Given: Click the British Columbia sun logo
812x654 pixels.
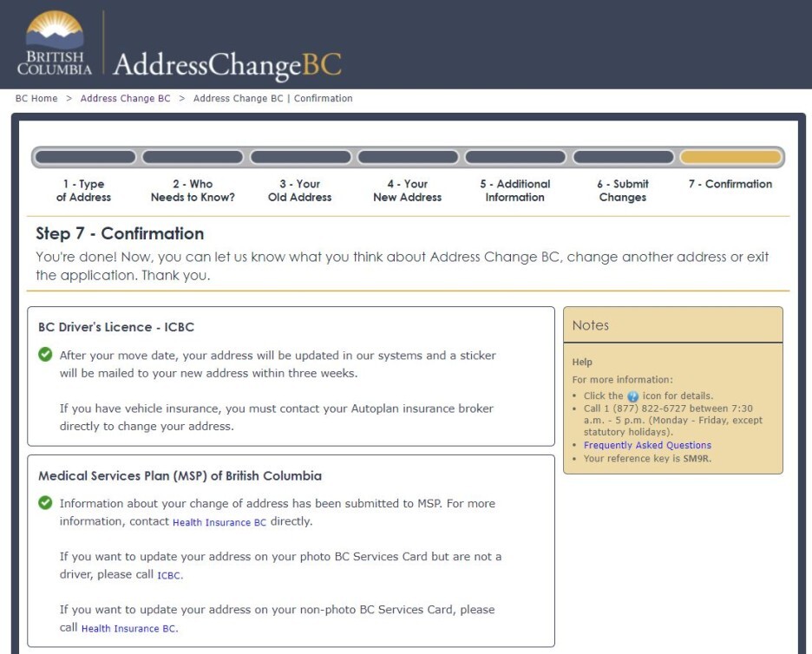Looking at the screenshot, I should [55, 43].
